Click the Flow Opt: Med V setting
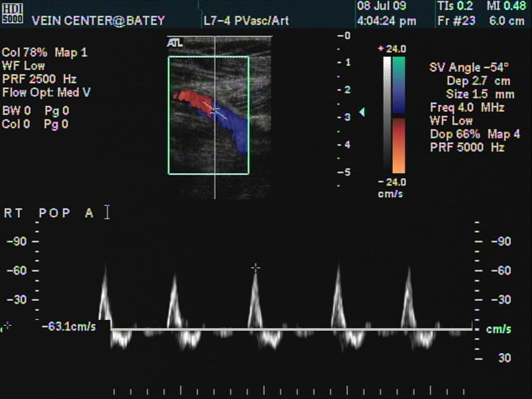 pos(46,92)
